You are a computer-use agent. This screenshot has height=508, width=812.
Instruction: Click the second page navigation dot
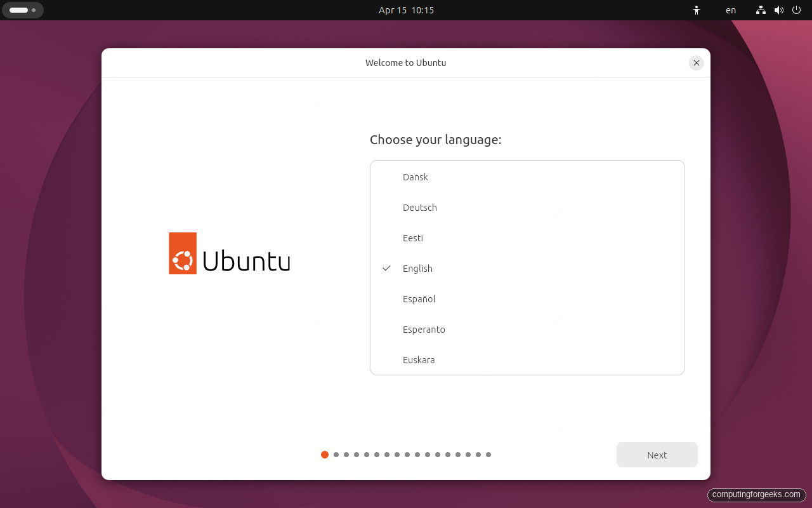click(336, 455)
